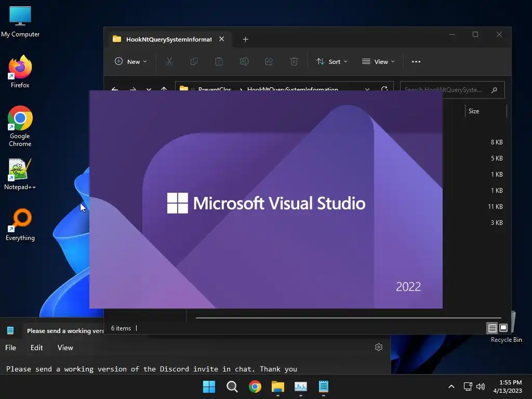Viewport: 532px width, 399px height.
Task: Open the Notepad View menu
Action: tap(65, 348)
